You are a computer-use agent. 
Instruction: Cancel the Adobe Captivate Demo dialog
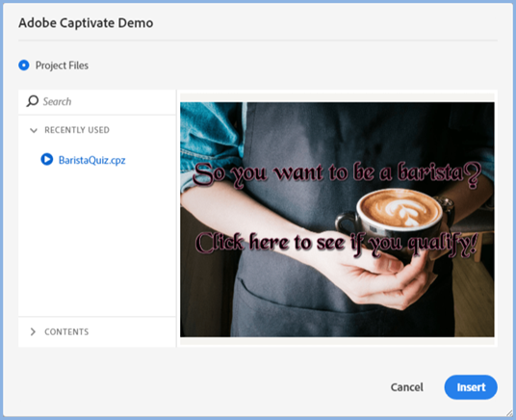(407, 387)
